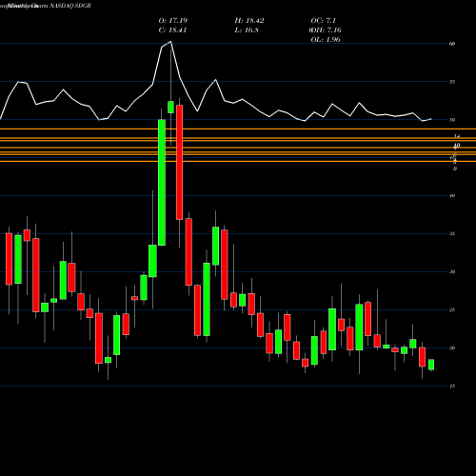Viewport: 476px width, 476px height.
Task: Click the tallest green candlestick
Action: [162, 183]
